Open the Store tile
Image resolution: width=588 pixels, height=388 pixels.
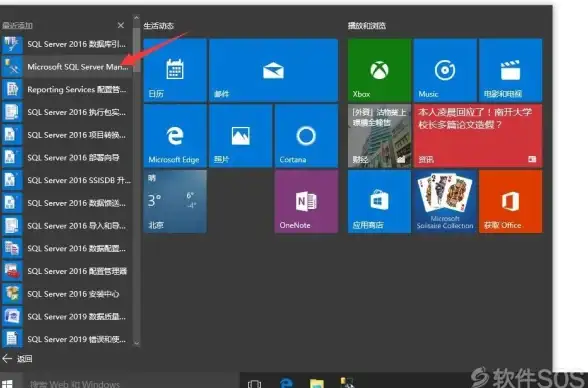pos(379,201)
